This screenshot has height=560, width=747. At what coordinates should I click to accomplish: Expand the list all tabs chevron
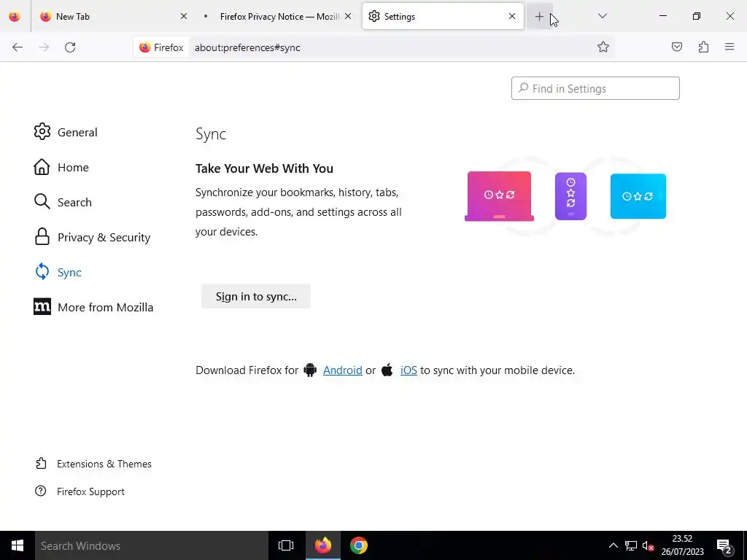coord(602,16)
